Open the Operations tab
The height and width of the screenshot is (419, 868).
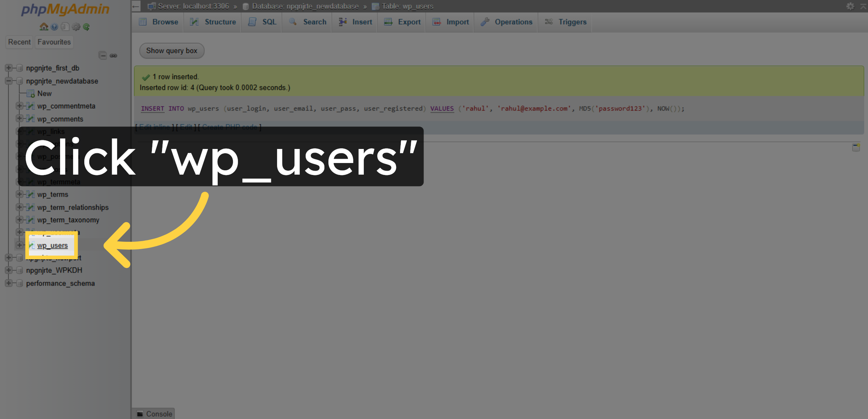click(506, 22)
